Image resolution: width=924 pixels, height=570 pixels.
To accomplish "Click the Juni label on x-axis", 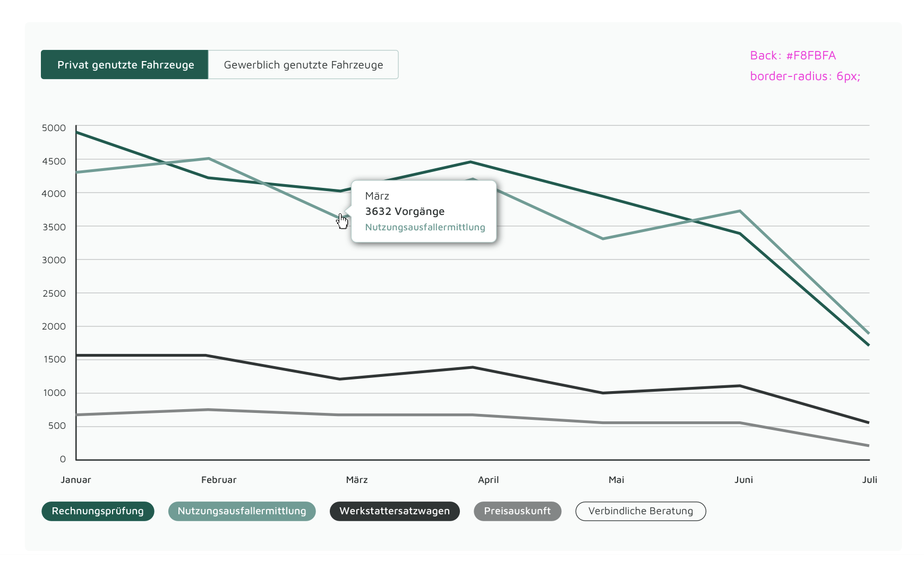I will click(x=743, y=480).
